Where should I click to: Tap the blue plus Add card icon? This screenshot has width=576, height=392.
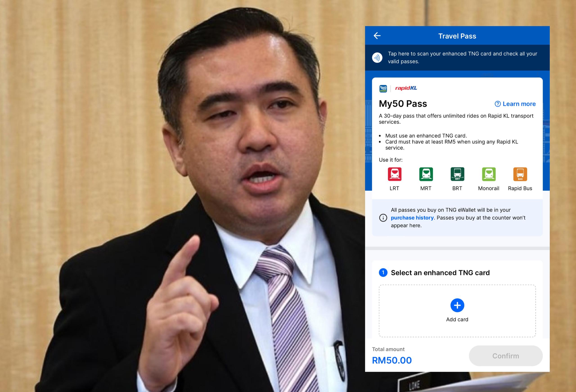coord(457,305)
